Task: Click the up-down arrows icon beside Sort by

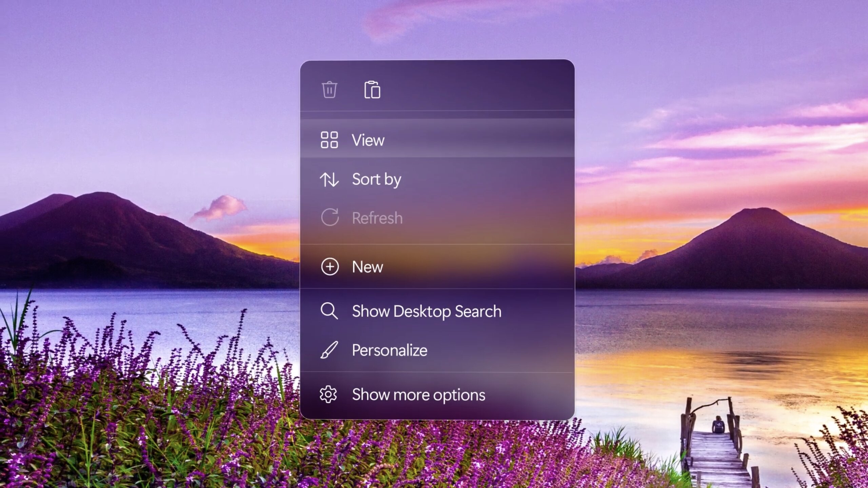Action: click(x=329, y=179)
